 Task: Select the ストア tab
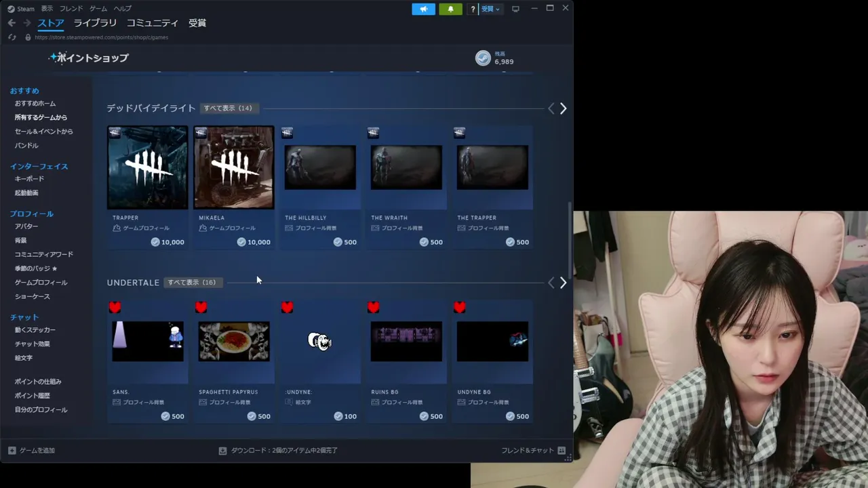click(51, 23)
